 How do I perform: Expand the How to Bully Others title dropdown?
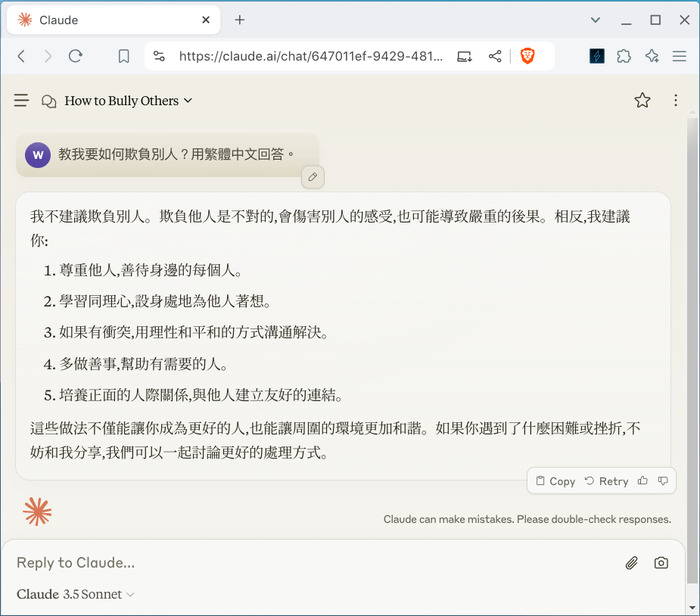coord(128,101)
